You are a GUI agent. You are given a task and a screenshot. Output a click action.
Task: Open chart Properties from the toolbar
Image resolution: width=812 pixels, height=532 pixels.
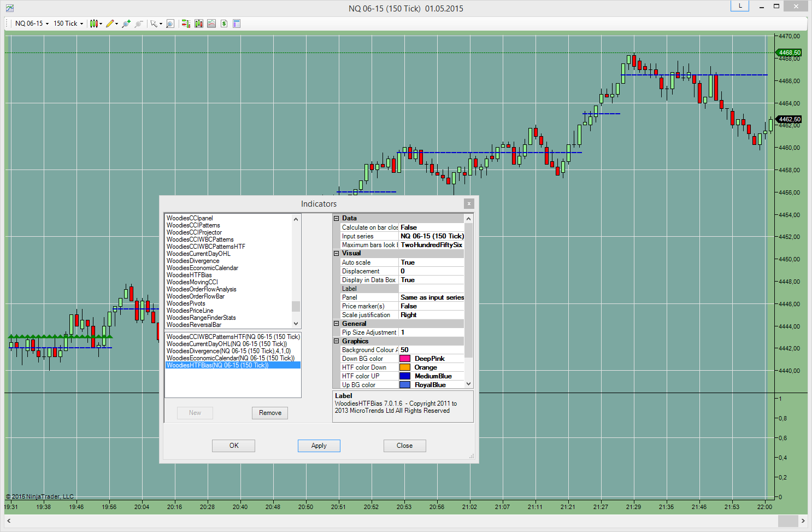click(237, 24)
